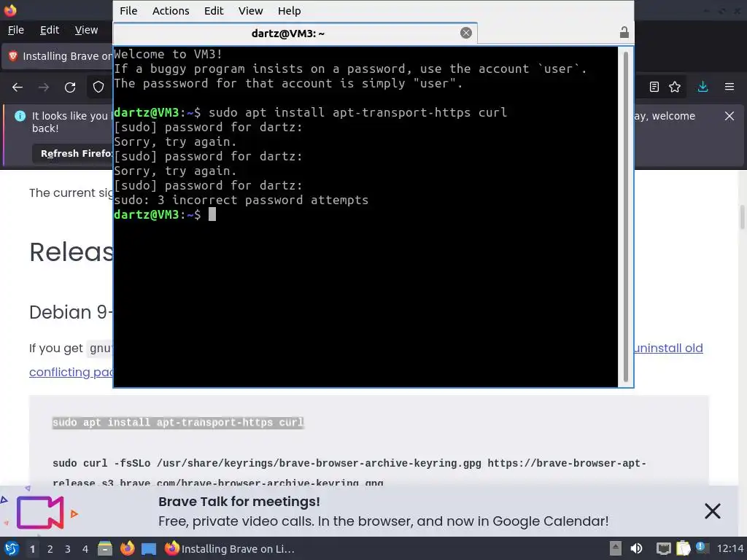This screenshot has height=560, width=747.
Task: Click the notification info icon
Action: 20,116
